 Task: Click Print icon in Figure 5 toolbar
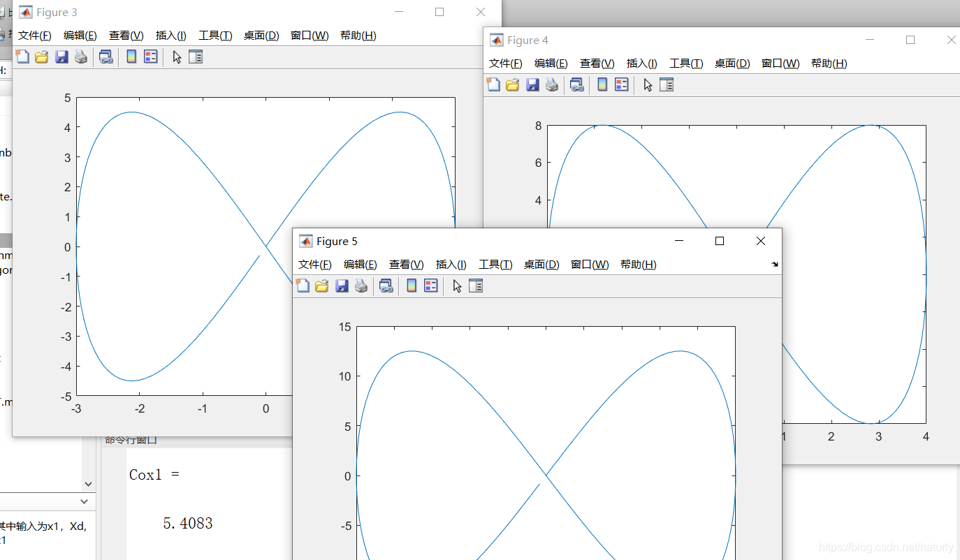click(x=361, y=286)
